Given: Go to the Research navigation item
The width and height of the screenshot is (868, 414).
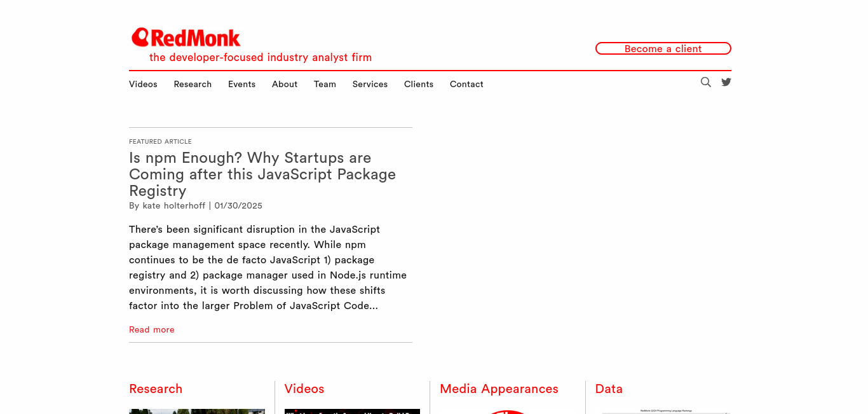Looking at the screenshot, I should click(x=193, y=84).
